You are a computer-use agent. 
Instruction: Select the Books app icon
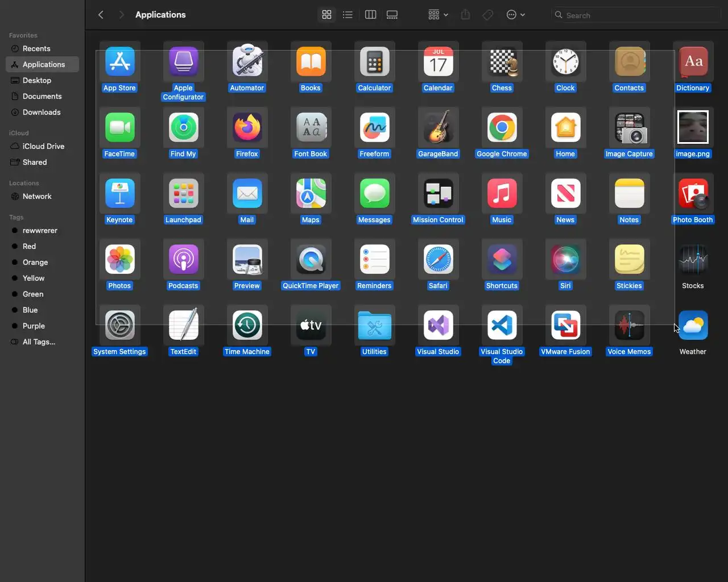311,61
